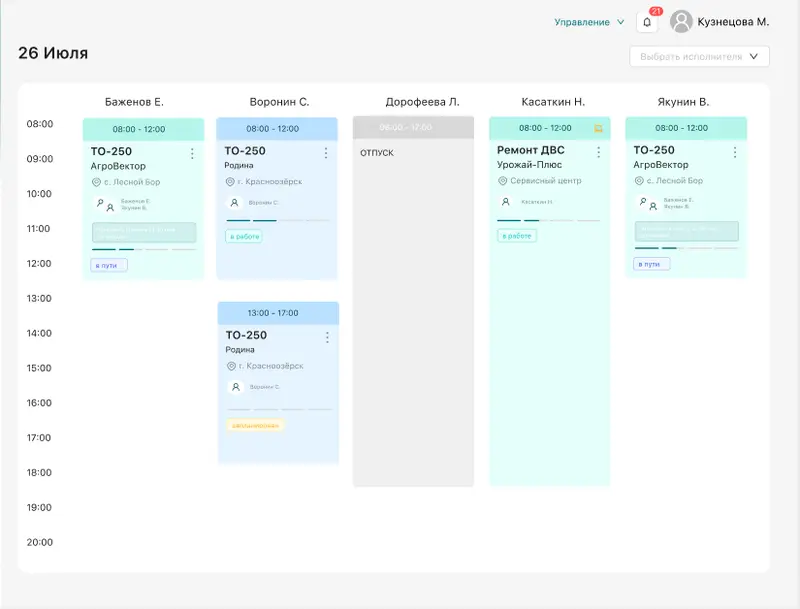Expand the Управление dropdown menu
The height and width of the screenshot is (609, 800).
[589, 22]
